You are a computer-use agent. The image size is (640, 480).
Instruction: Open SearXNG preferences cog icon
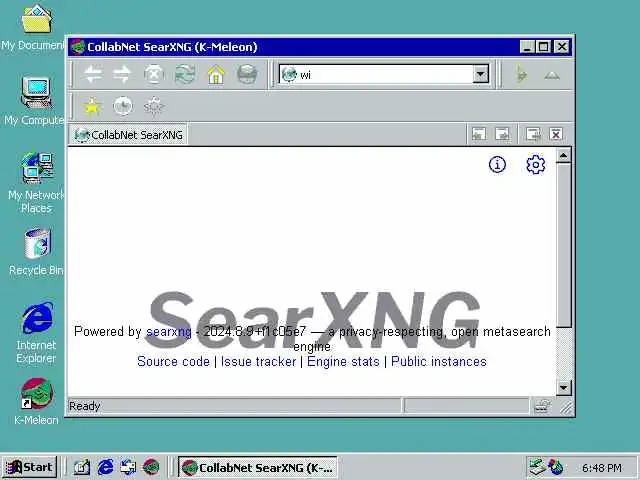[536, 164]
